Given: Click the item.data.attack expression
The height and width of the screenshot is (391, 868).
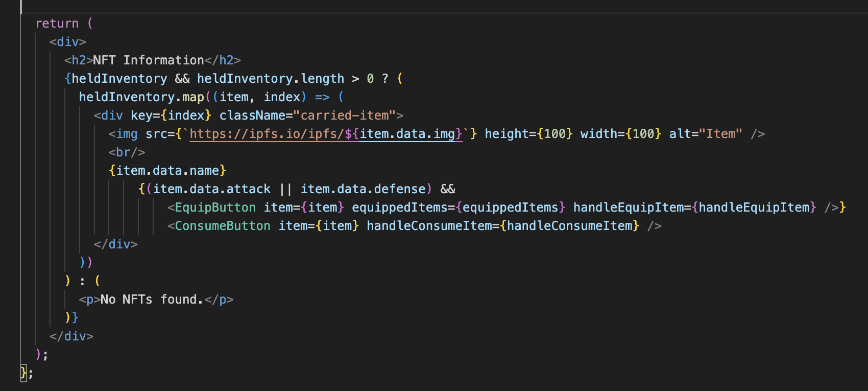Looking at the screenshot, I should click(x=211, y=189).
